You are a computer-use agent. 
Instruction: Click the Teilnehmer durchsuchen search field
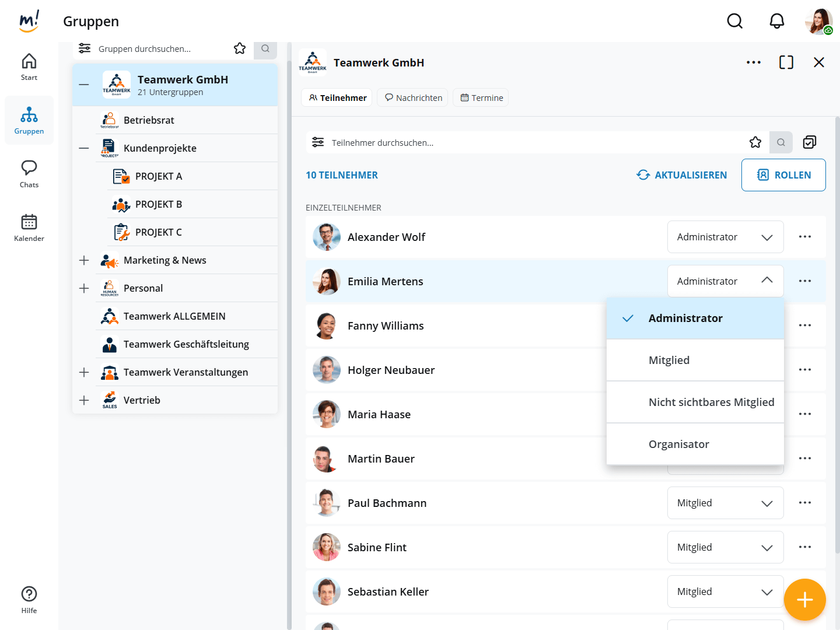(x=525, y=143)
